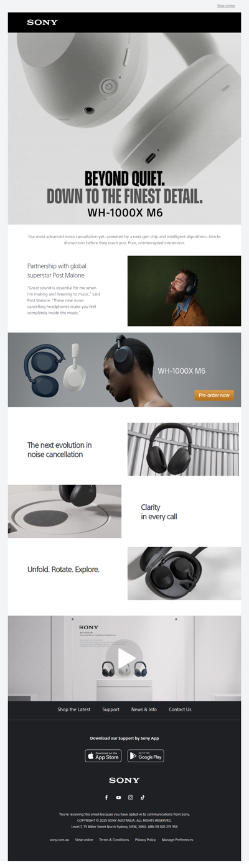Click the Sony logo in top header
Screen dimensions: 249x868
(x=42, y=22)
